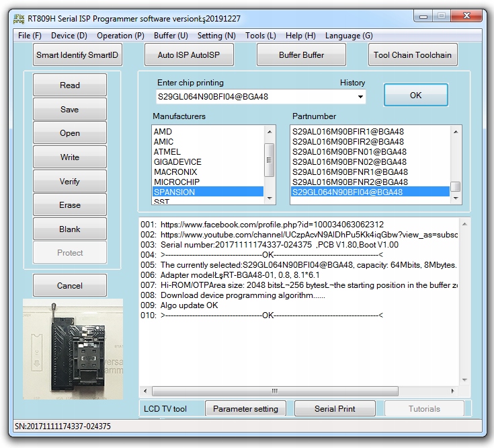This screenshot has height=448, width=494.
Task: Open the Operation (P) menu
Action: tap(120, 36)
